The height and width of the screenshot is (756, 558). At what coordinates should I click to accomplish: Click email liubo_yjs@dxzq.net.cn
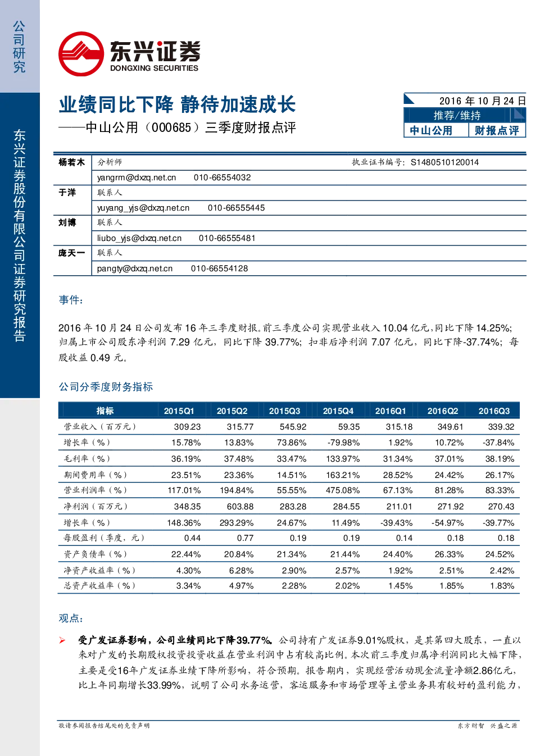tap(139, 238)
